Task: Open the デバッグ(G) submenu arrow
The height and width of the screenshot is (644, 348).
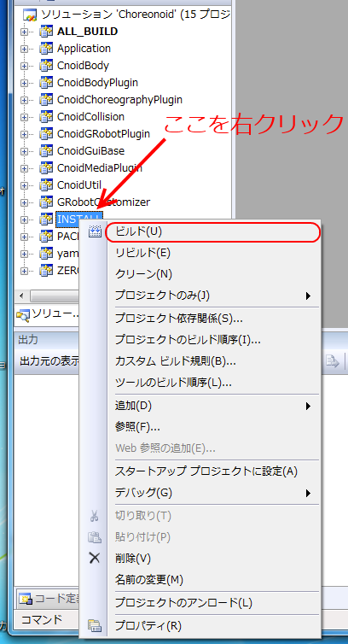Action: [x=308, y=493]
